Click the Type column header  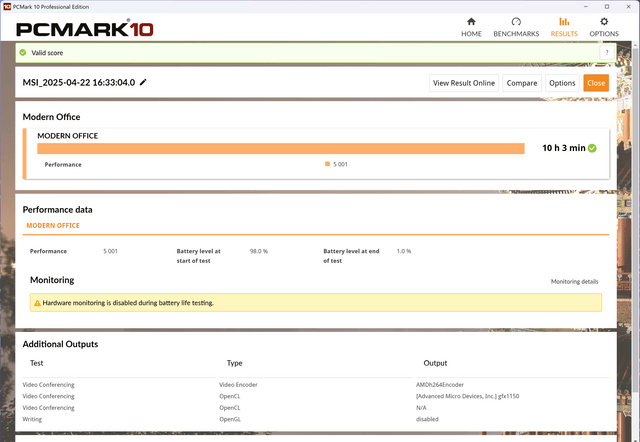pos(234,363)
